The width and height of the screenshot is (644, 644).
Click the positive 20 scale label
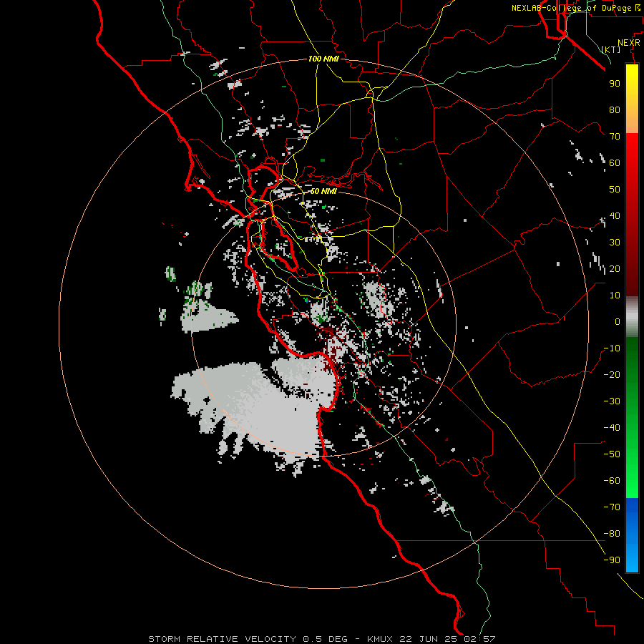tap(615, 268)
